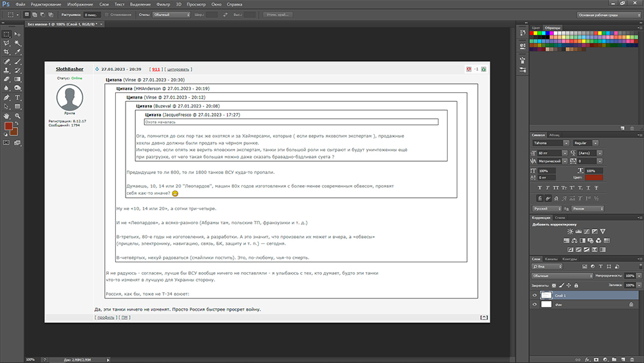Click the red 911 link in document

156,70
